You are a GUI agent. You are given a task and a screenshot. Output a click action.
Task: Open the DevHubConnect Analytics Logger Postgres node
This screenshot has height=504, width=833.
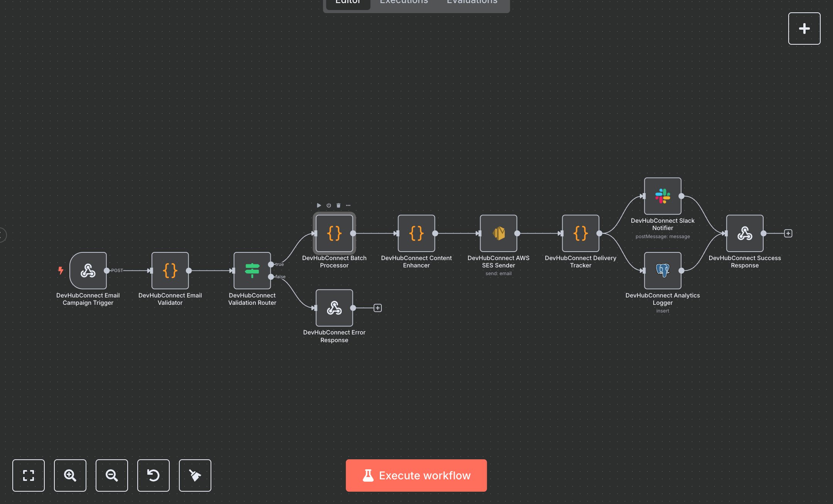663,270
